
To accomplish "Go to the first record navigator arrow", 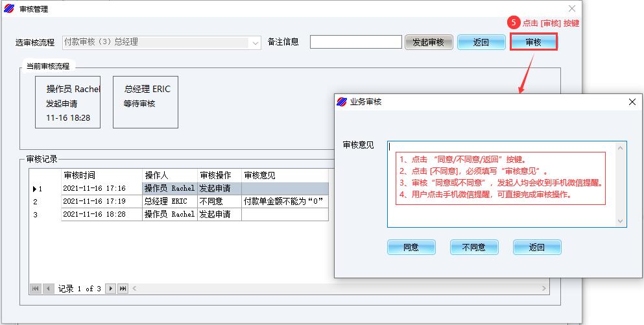I will 36,289.
